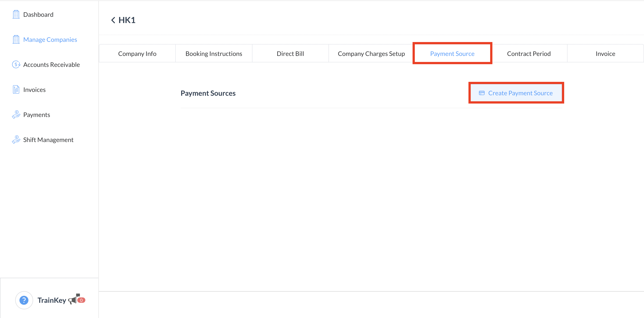Select the Direct Bill tab
Screen dimensions: 644x318
point(290,53)
